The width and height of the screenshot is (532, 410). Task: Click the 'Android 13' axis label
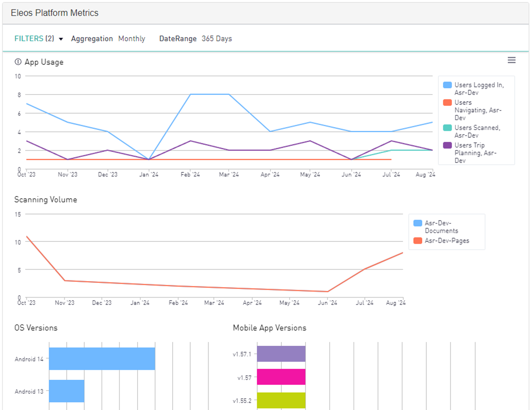click(x=29, y=392)
